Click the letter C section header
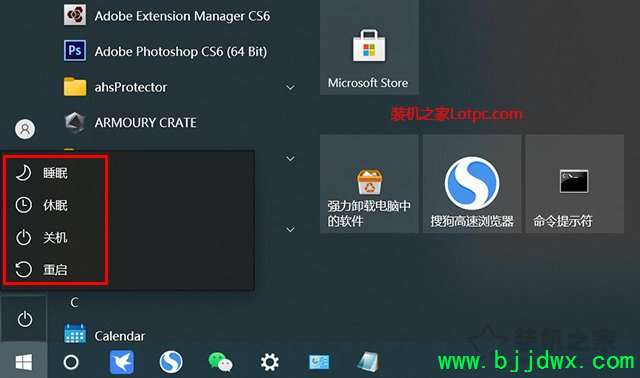This screenshot has width=640, height=378. click(x=75, y=302)
